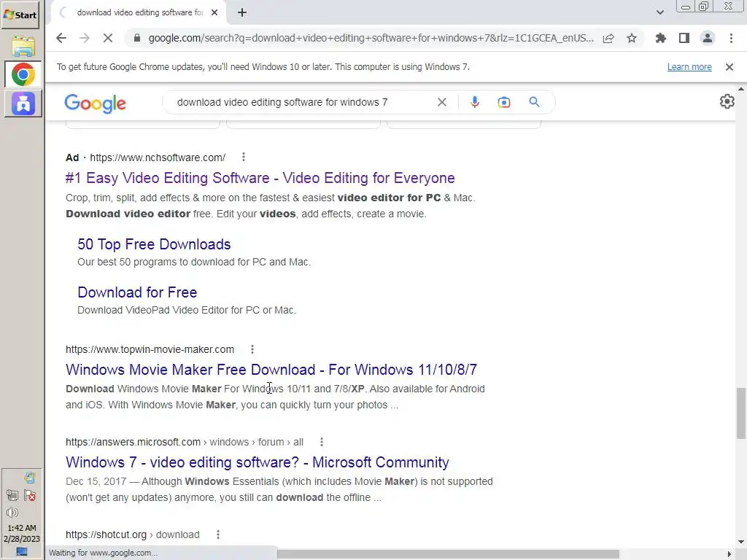Open the Windows Start menu

[20, 15]
